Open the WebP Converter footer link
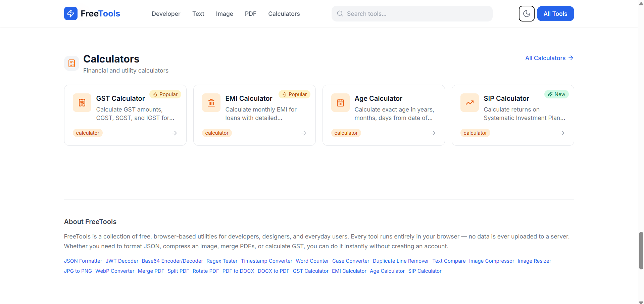644x304 pixels. pyautogui.click(x=115, y=271)
